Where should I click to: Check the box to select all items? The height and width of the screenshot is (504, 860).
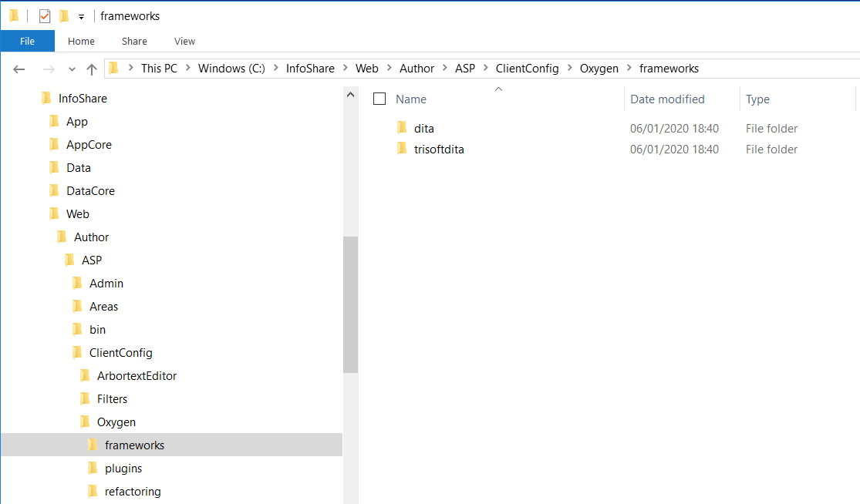(379, 99)
